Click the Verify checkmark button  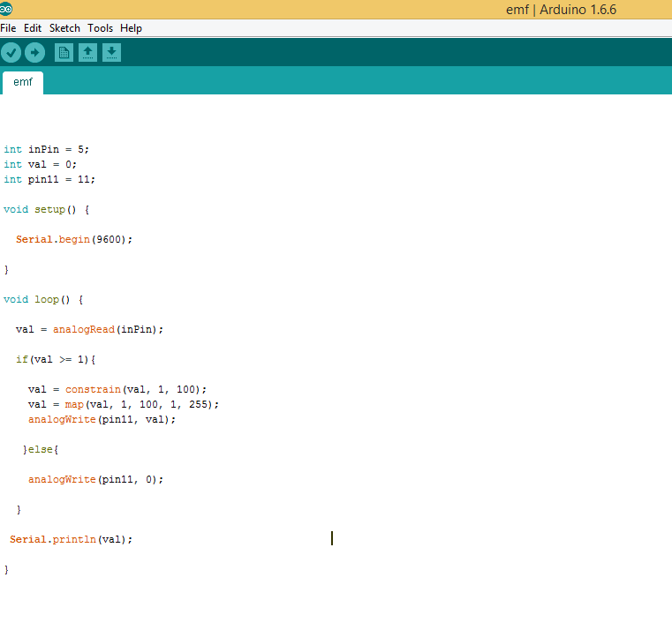(x=11, y=53)
